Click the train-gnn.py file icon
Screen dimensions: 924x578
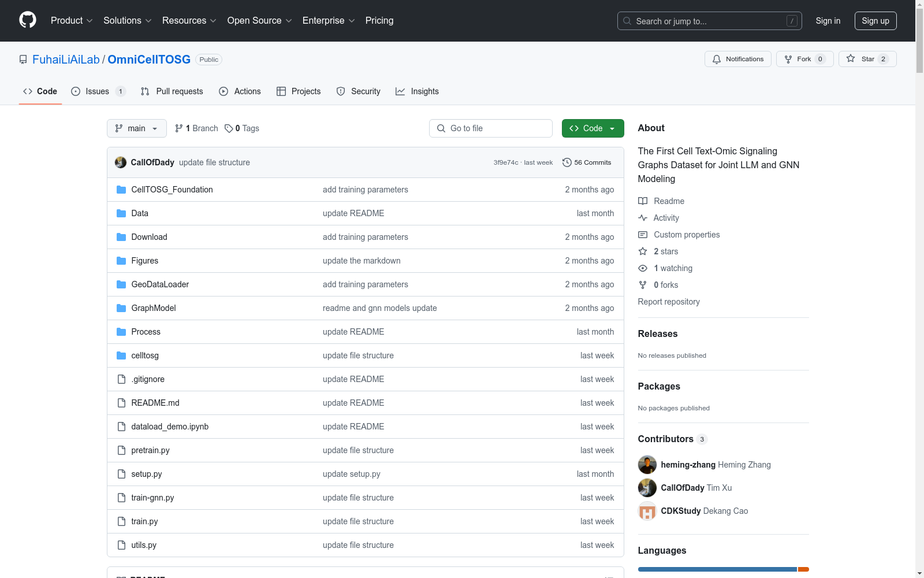pos(121,498)
